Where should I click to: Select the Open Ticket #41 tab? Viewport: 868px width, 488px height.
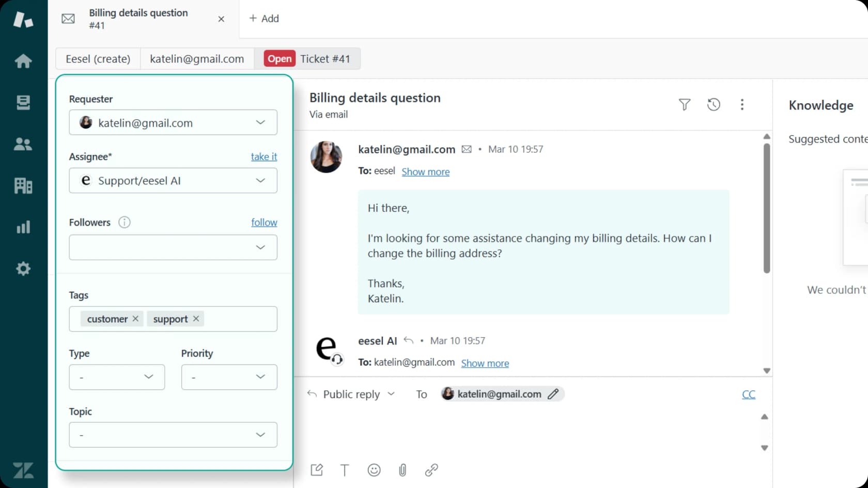coord(307,59)
